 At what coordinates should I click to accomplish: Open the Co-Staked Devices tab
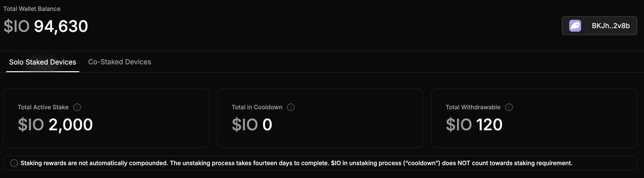coord(120,62)
